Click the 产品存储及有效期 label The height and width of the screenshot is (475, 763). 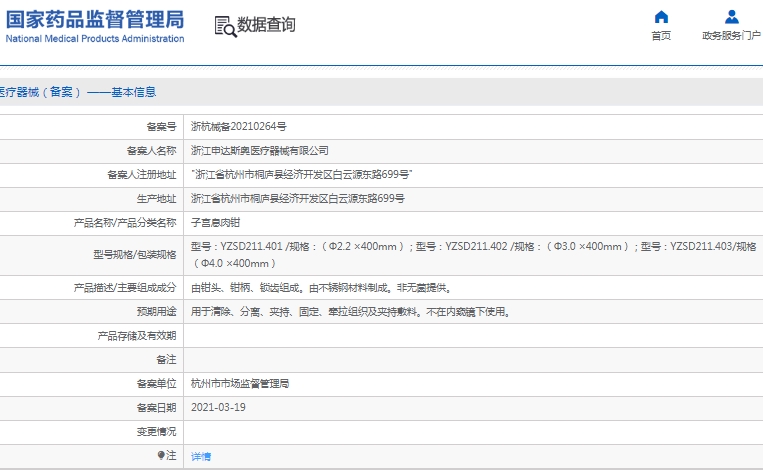point(137,336)
